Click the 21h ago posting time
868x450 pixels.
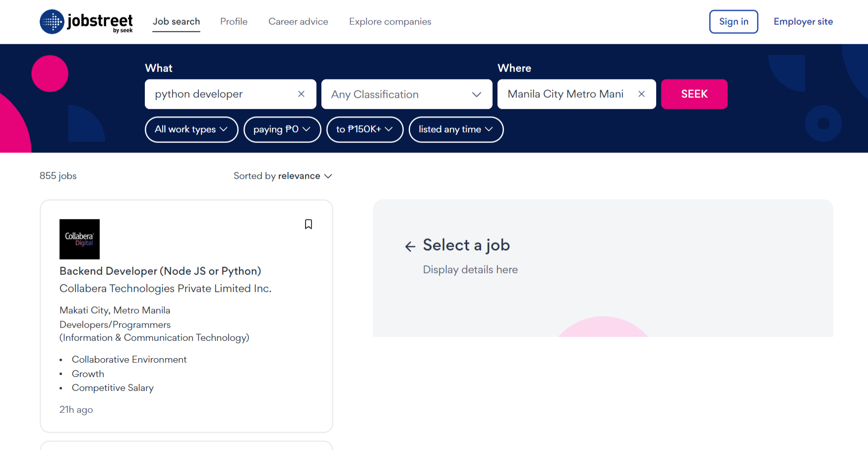click(x=76, y=410)
